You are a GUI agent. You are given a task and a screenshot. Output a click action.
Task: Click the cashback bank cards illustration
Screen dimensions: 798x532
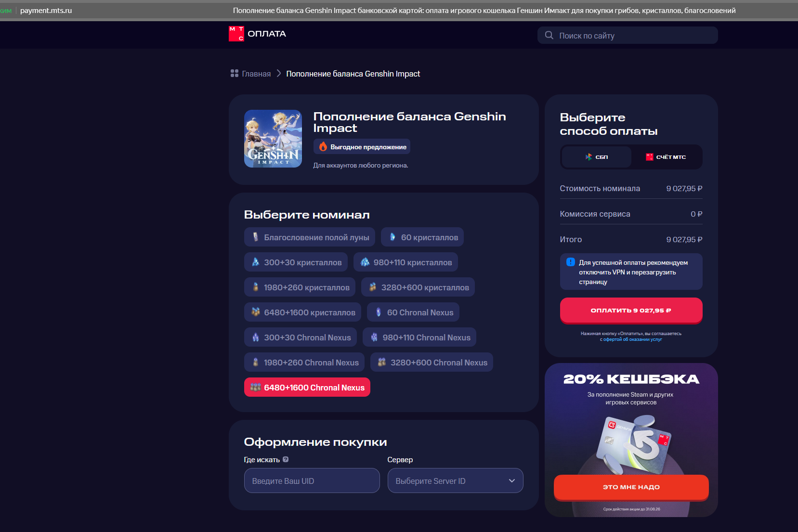pyautogui.click(x=633, y=444)
